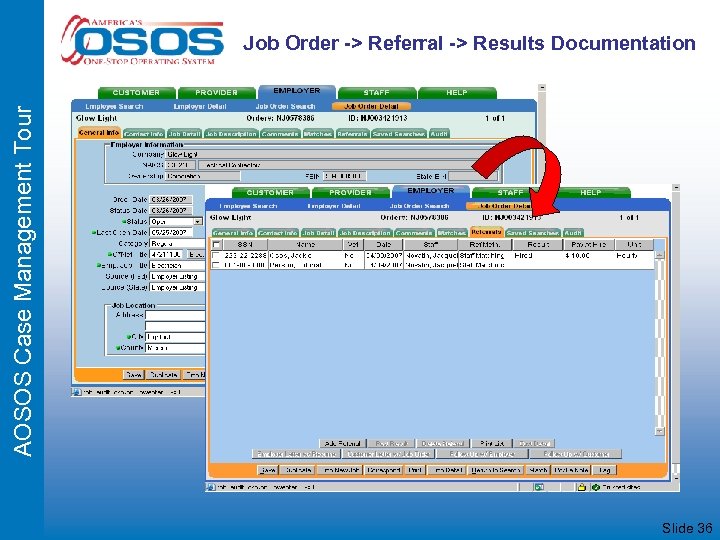The image size is (720, 540).
Task: Click the green Trusted sites icon
Action: point(596,487)
